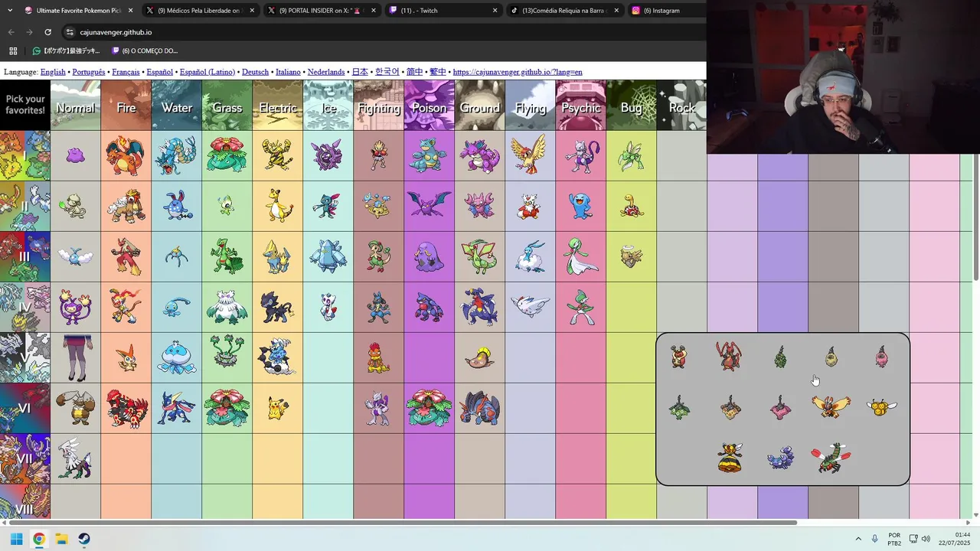
Task: Open the O COMEÇO DO bookmark
Action: (145, 51)
